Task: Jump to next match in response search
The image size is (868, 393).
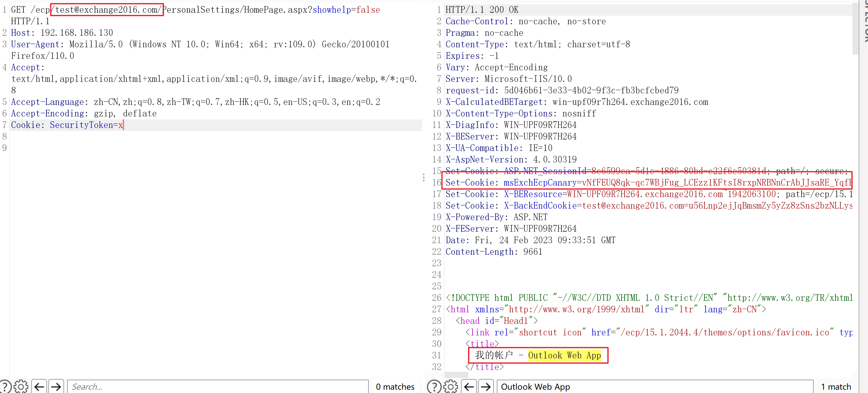Action: pyautogui.click(x=486, y=386)
